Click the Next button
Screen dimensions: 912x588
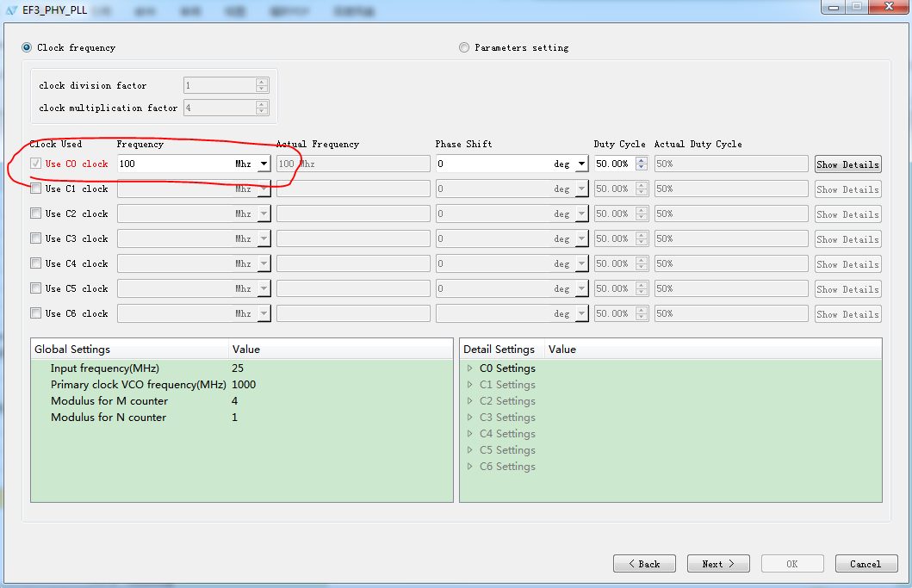717,564
